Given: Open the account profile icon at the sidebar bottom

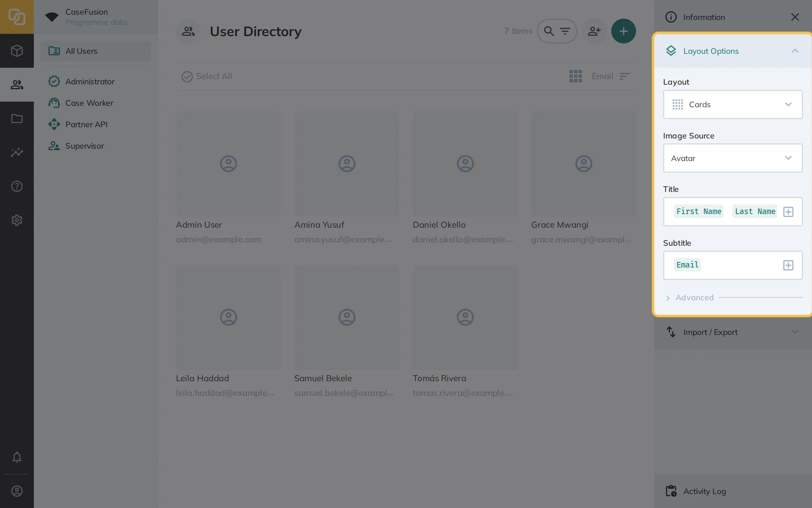Looking at the screenshot, I should click(17, 491).
